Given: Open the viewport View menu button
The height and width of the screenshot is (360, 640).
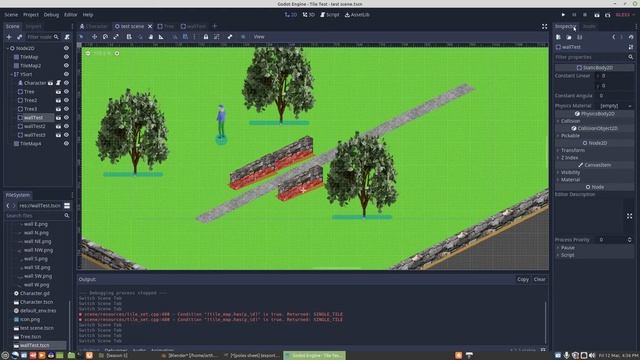Looking at the screenshot, I should (x=259, y=37).
